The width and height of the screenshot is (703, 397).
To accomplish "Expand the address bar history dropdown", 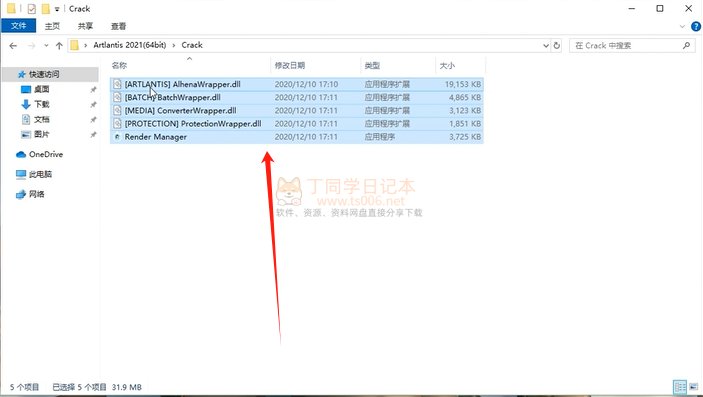I will [x=546, y=45].
